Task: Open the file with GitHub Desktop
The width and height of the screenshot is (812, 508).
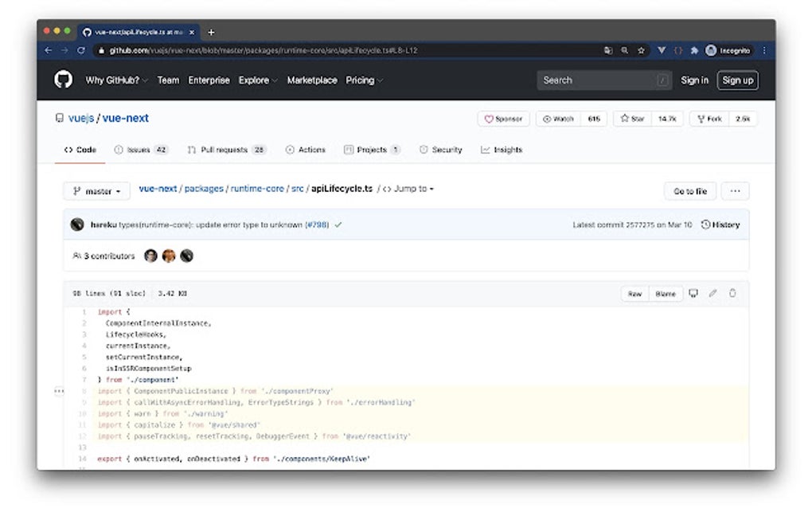Action: 693,293
